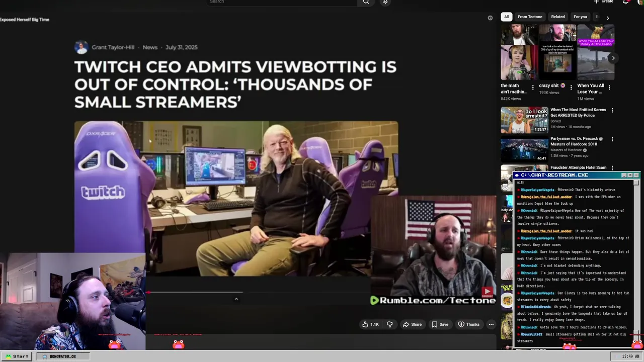The image size is (644, 362).
Task: Click the Share button
Action: [x=412, y=324]
